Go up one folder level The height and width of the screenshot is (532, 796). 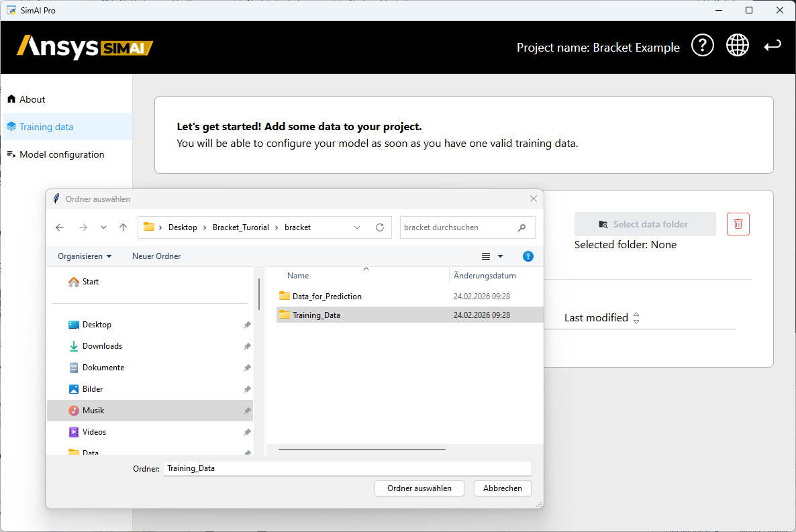point(123,227)
